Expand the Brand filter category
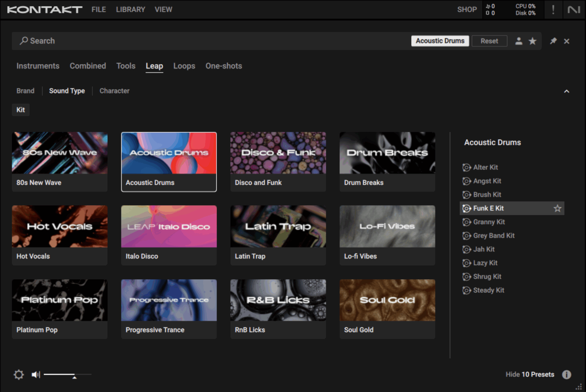Image resolution: width=586 pixels, height=392 pixels. tap(25, 91)
